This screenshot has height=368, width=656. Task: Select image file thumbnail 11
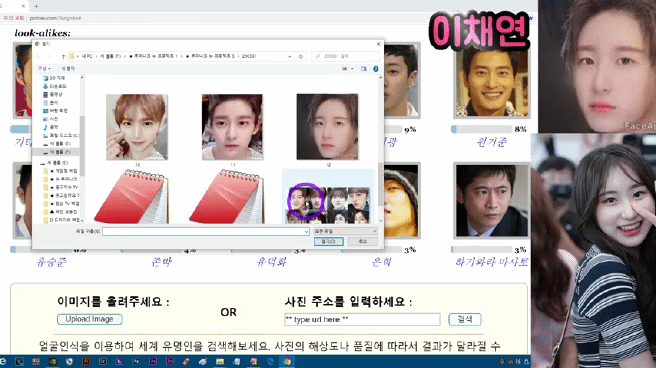pos(232,127)
